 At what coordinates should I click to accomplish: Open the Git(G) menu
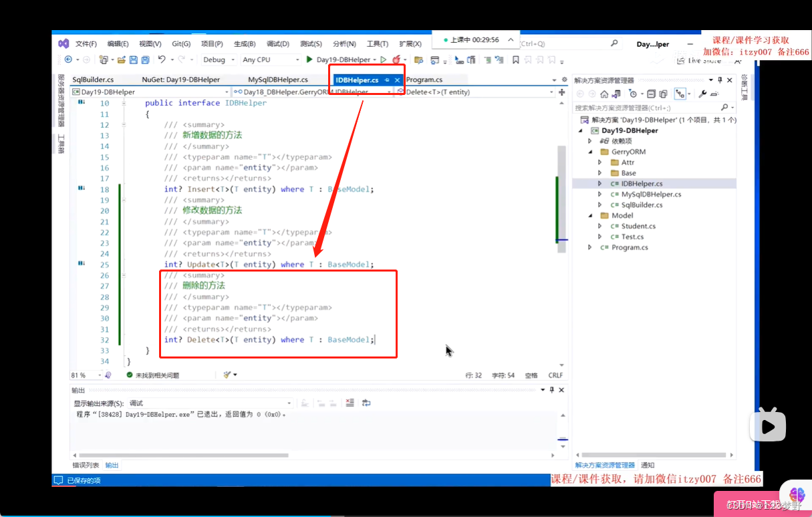[x=181, y=43]
